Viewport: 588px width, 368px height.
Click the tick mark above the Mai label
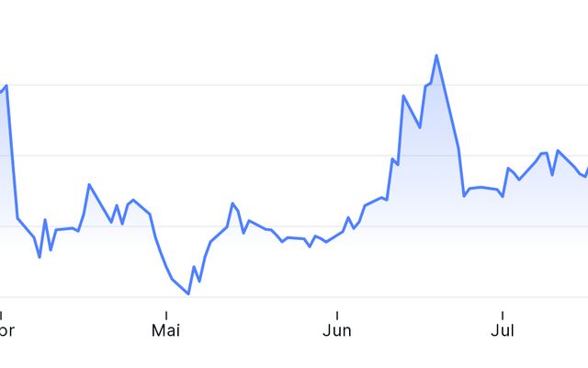click(x=166, y=315)
